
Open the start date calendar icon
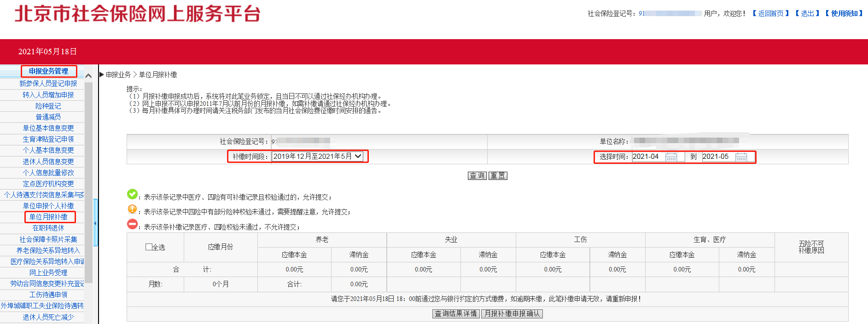[671, 157]
